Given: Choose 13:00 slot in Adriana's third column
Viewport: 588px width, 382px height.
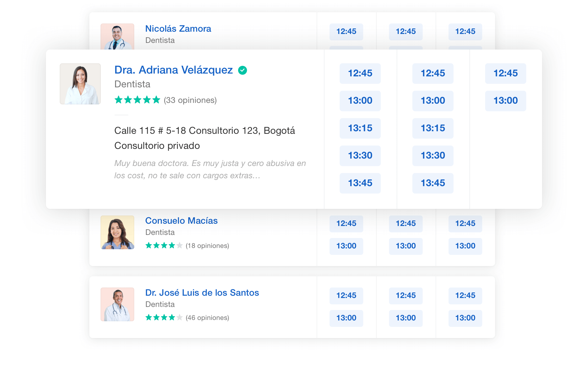Looking at the screenshot, I should click(x=505, y=101).
